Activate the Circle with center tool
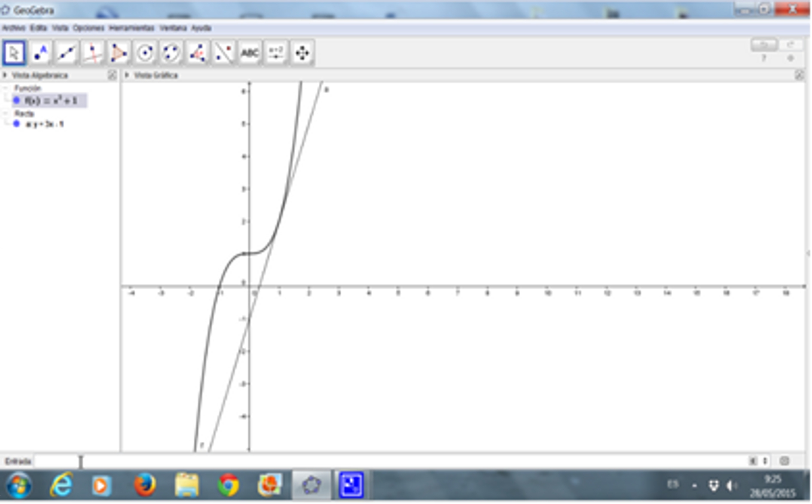This screenshot has height=504, width=812. pos(145,53)
